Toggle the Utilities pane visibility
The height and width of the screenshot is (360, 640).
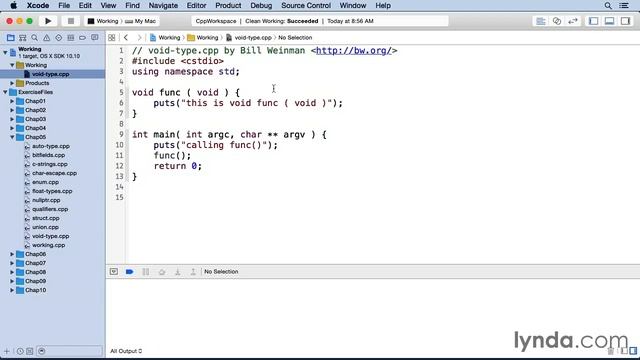625,21
